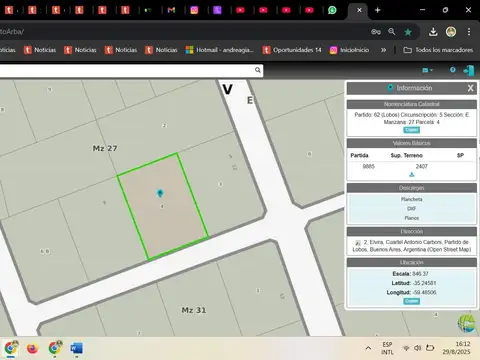Click the Mz 27 block label

(x=105, y=148)
